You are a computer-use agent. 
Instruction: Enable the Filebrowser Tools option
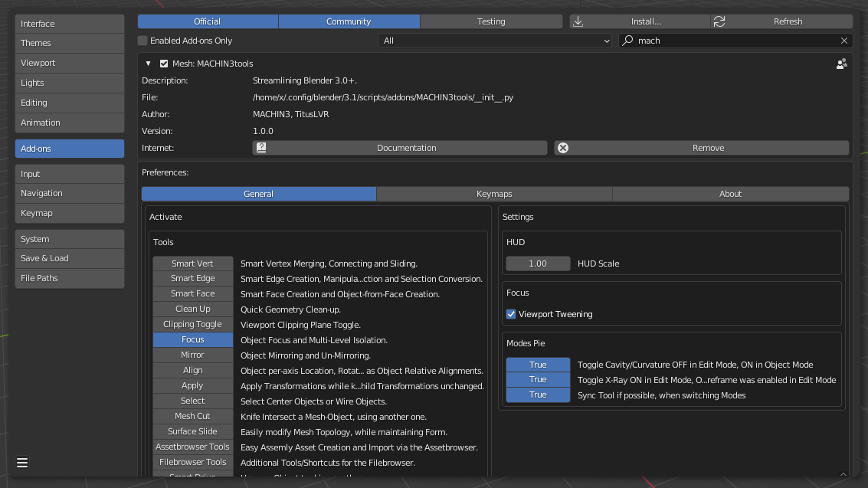pyautogui.click(x=192, y=462)
